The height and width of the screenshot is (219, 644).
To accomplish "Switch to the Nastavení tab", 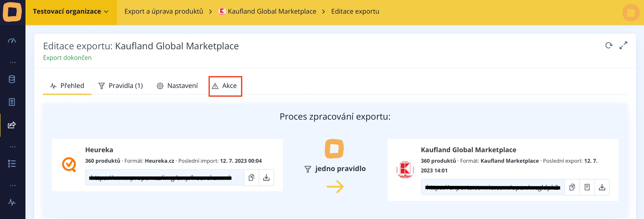I will [177, 86].
